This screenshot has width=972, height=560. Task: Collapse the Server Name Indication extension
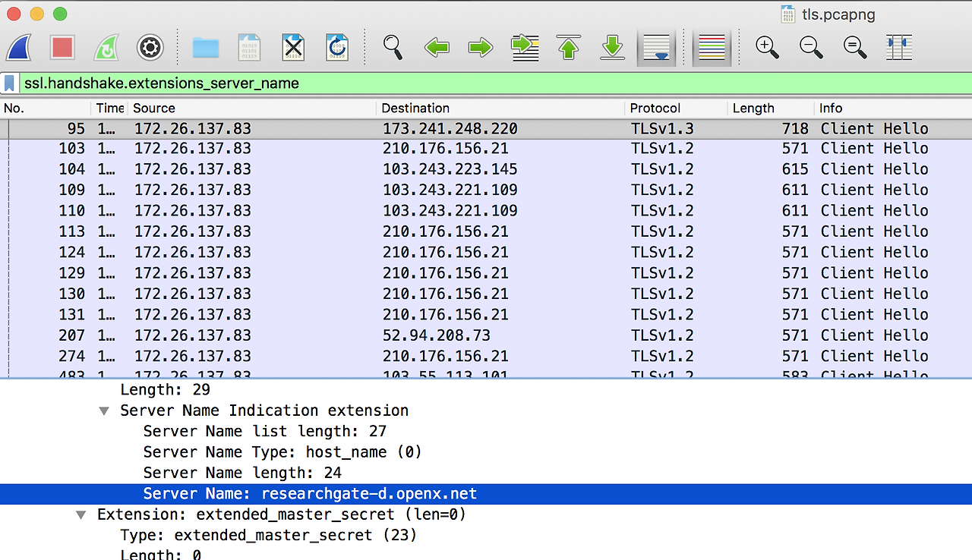click(104, 411)
